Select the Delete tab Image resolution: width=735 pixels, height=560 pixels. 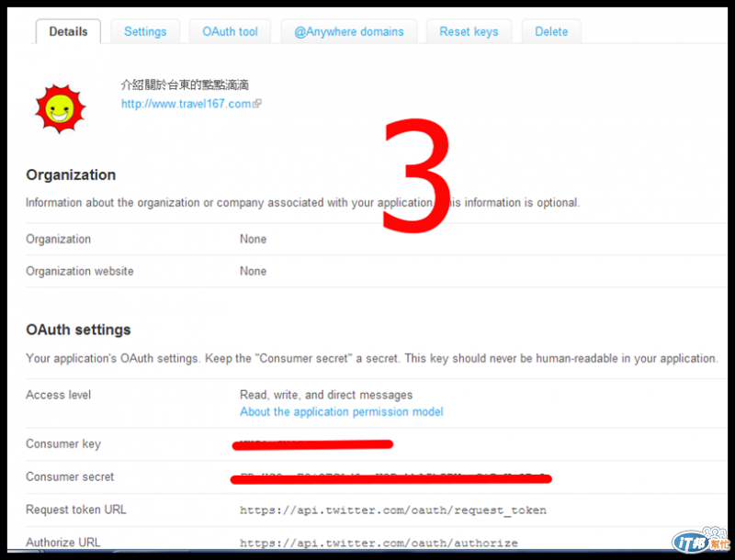point(551,31)
